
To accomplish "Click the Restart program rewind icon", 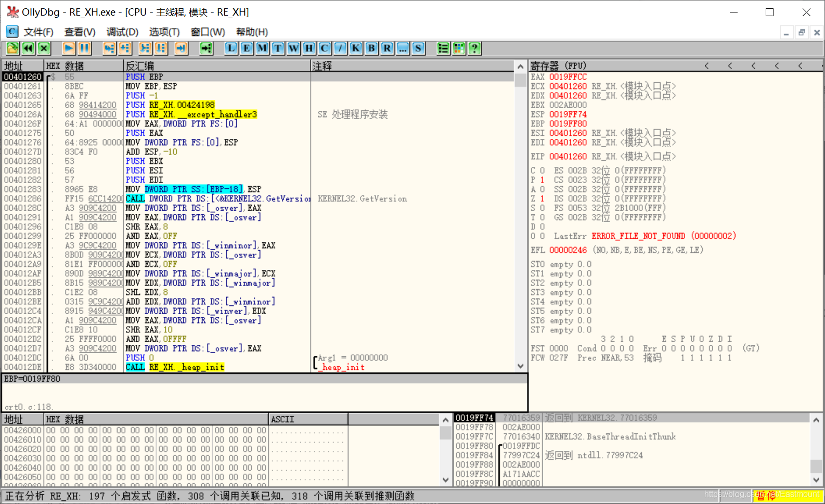I will pyautogui.click(x=28, y=48).
